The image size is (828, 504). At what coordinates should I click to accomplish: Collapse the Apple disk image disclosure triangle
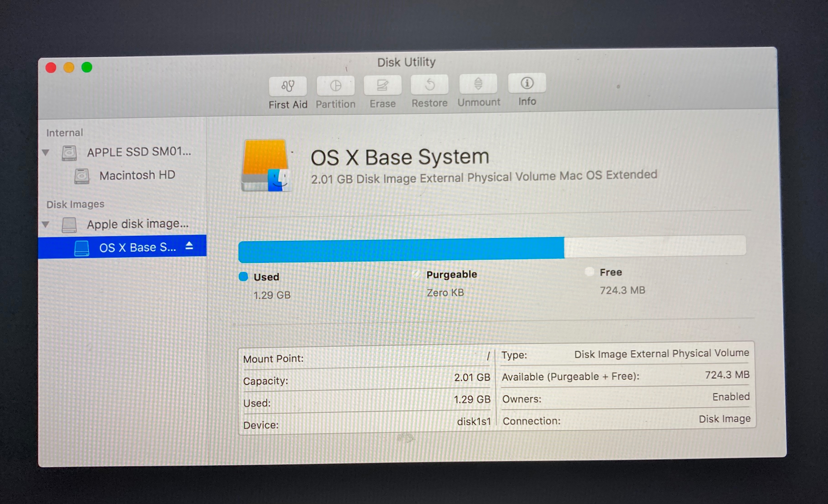click(x=46, y=224)
